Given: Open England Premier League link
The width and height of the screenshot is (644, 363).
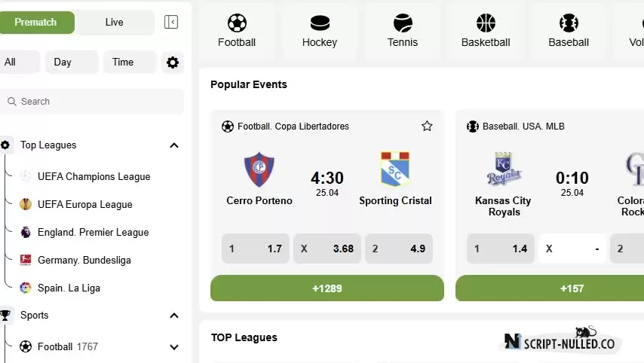Looking at the screenshot, I should click(94, 233).
